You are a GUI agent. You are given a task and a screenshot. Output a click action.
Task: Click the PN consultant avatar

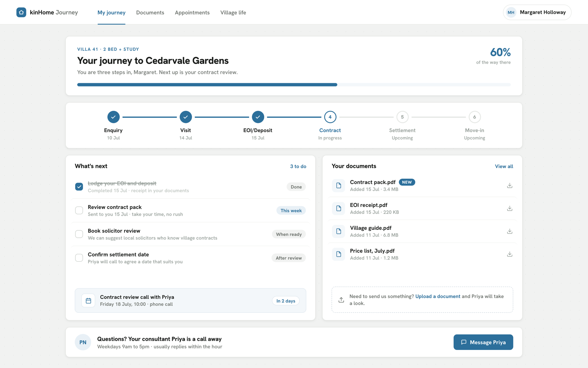pyautogui.click(x=83, y=342)
